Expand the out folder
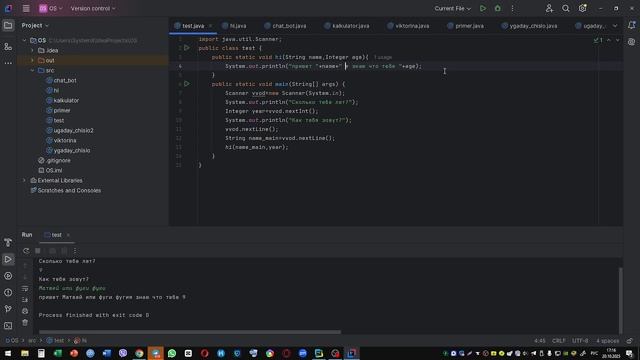The image size is (640, 360). [33, 60]
